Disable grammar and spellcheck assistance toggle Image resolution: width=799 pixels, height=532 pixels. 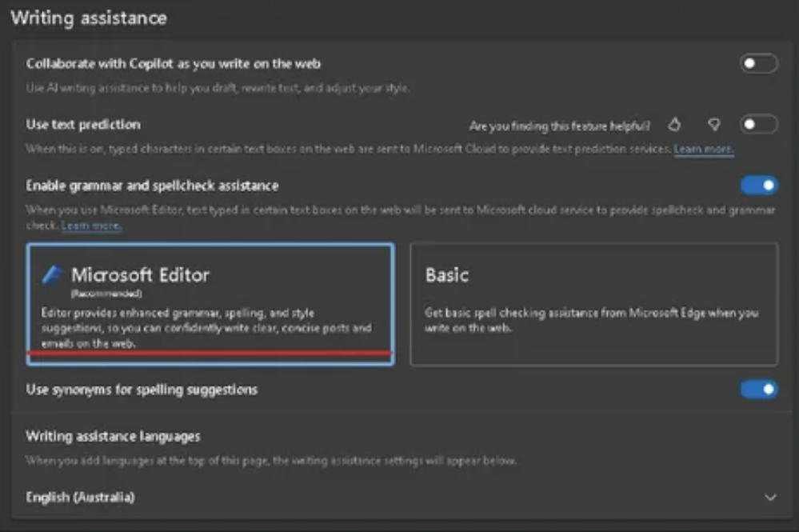pyautogui.click(x=759, y=186)
